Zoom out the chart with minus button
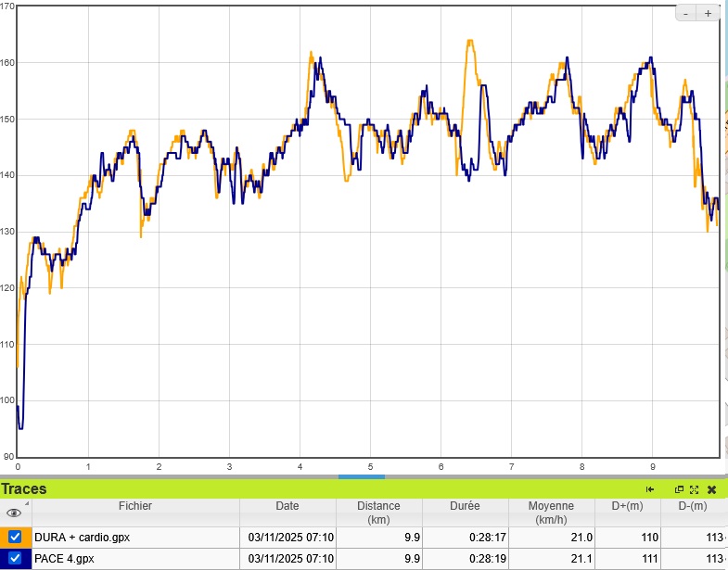 tap(686, 13)
